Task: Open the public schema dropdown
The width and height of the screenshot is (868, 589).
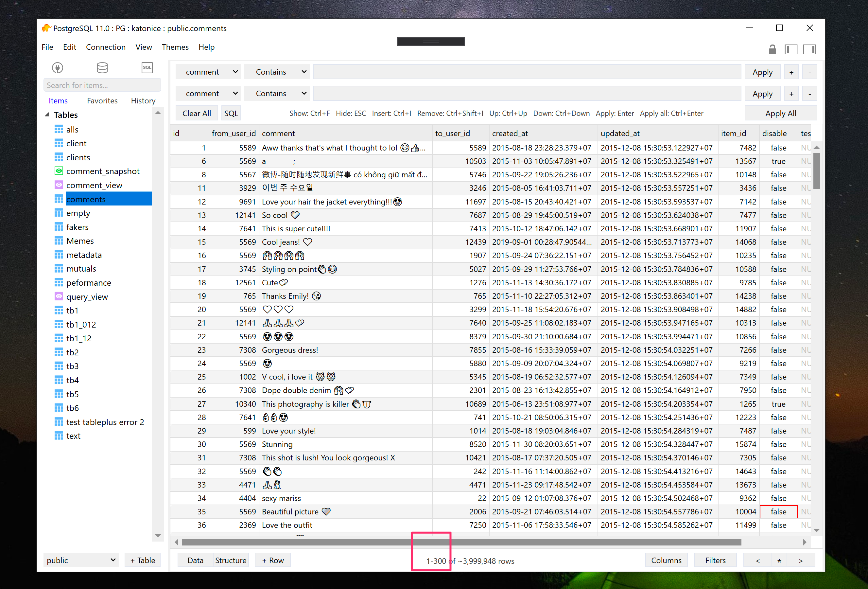Action: click(x=81, y=560)
